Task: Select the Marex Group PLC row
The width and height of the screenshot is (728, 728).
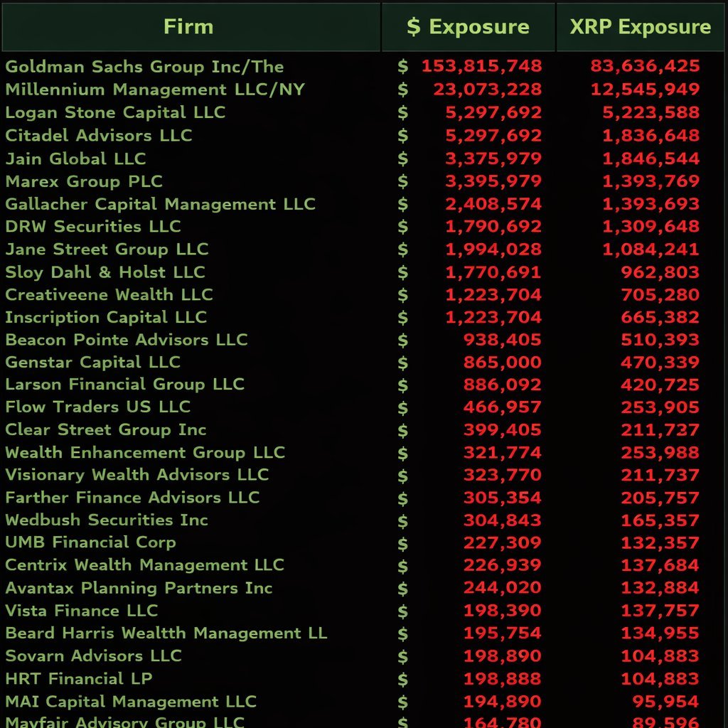Action: [82, 181]
